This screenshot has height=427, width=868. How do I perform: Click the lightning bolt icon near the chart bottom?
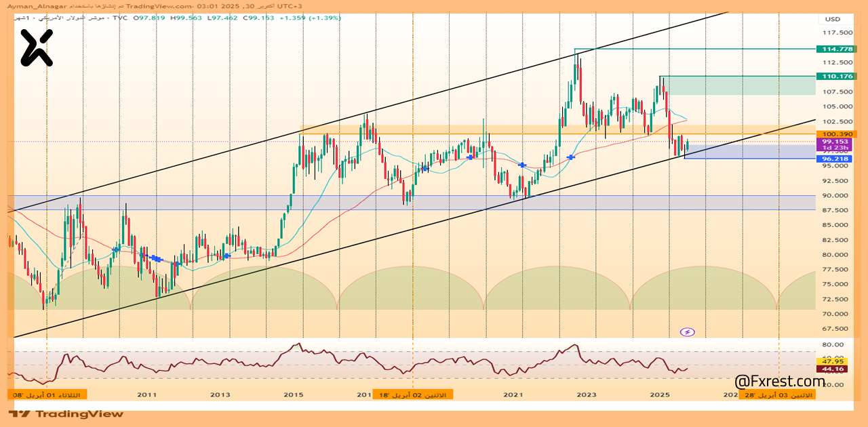[687, 332]
